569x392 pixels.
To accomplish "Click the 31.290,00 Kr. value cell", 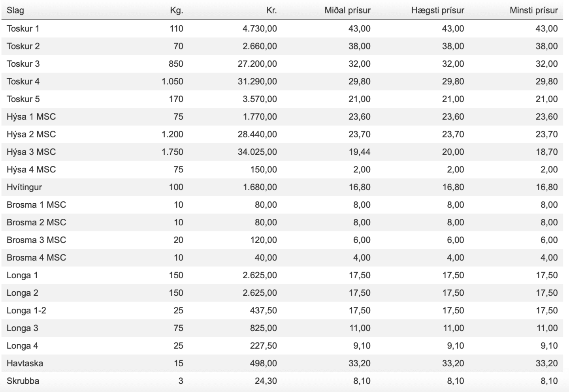I will 257,81.
